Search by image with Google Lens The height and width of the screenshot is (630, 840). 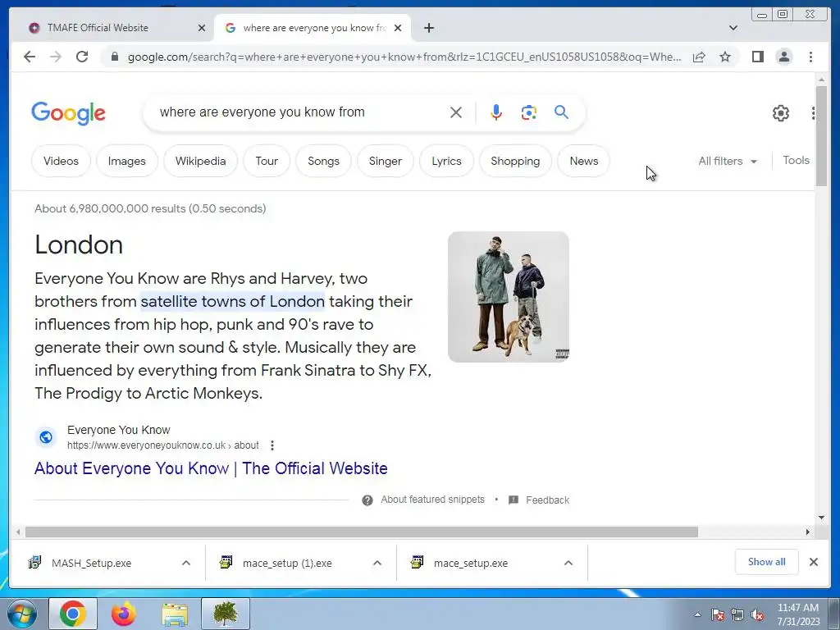pos(529,112)
